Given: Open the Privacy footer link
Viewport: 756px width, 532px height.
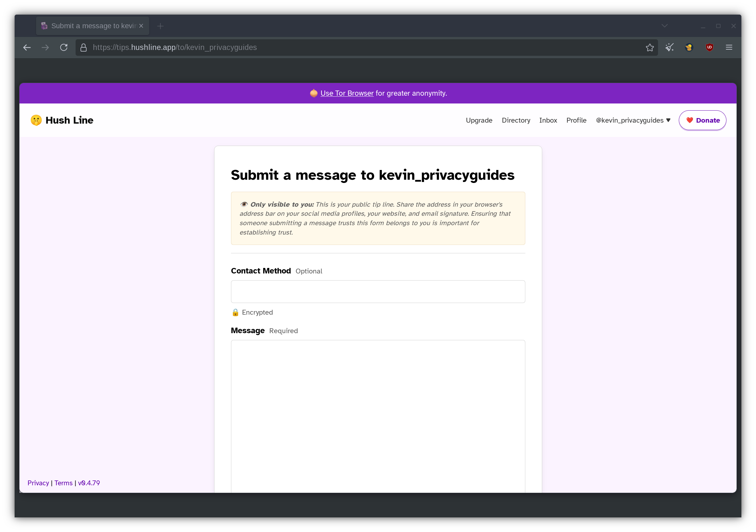Looking at the screenshot, I should (38, 483).
